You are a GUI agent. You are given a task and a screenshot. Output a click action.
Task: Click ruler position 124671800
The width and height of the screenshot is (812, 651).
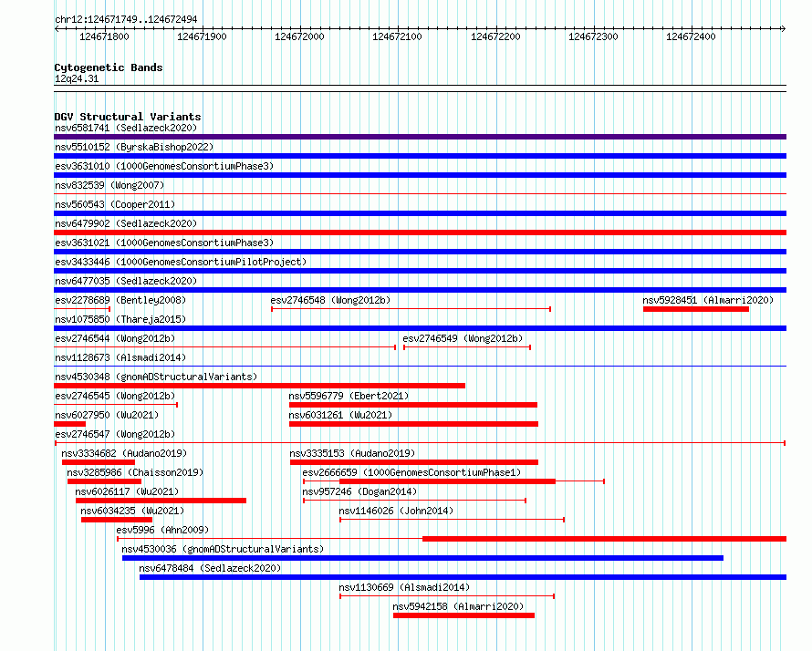pyautogui.click(x=104, y=36)
